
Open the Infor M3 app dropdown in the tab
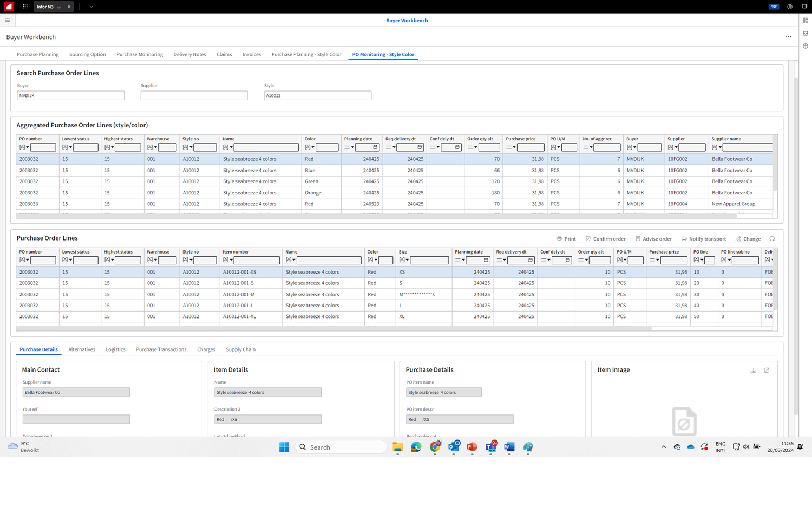tap(58, 7)
